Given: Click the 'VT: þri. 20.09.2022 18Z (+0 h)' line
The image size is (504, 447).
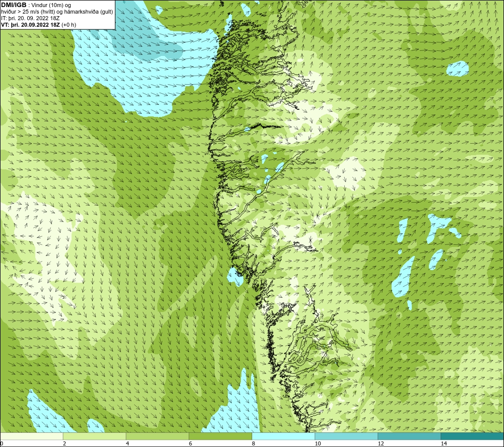Looking at the screenshot, I should click(39, 25).
